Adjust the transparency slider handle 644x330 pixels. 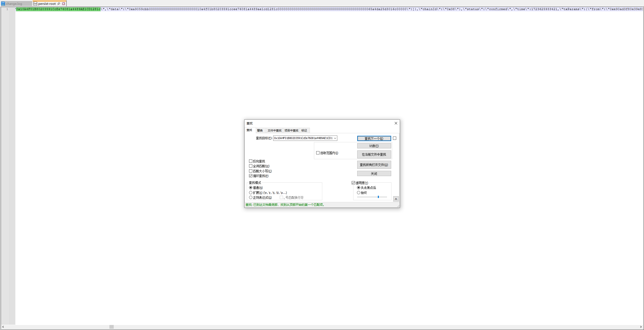point(378,197)
